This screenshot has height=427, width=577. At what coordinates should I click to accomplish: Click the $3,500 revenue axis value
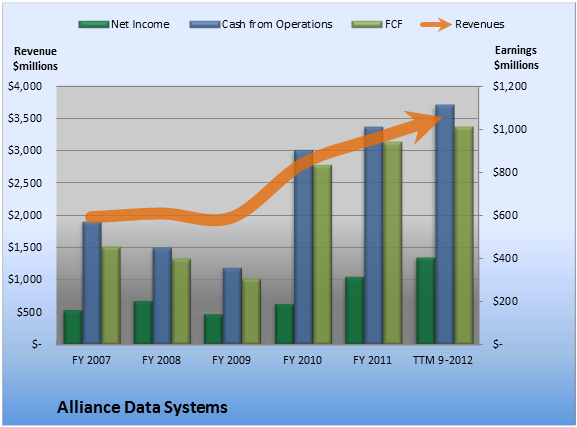click(x=25, y=118)
